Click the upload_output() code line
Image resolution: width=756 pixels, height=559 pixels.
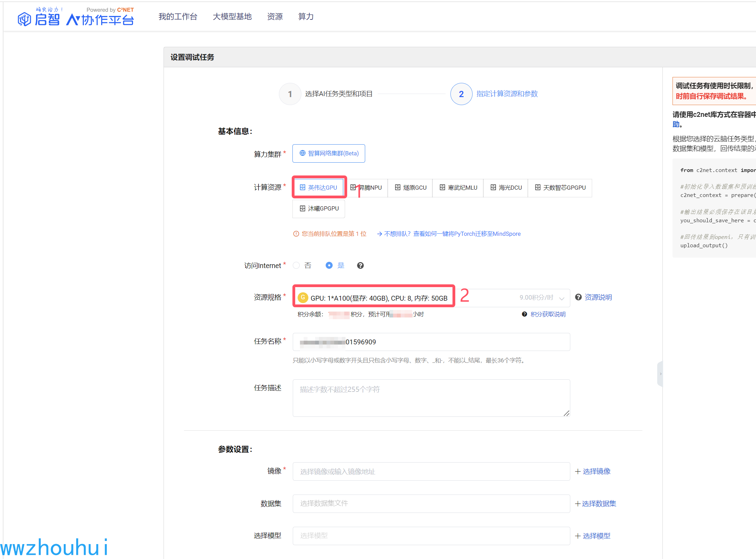click(704, 246)
